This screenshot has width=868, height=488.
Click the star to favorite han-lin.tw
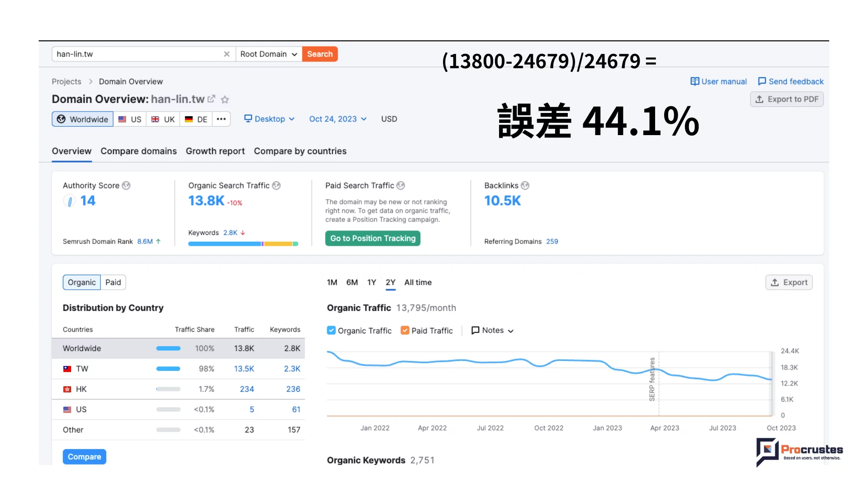[x=225, y=99]
